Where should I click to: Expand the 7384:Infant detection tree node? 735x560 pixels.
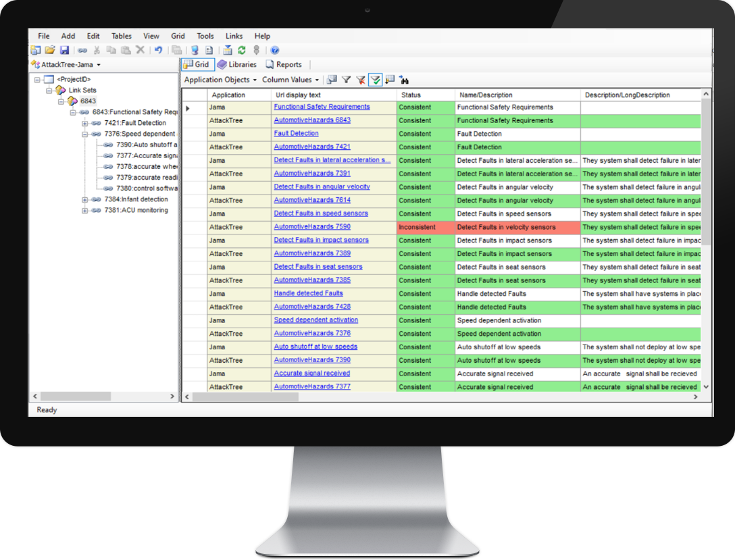[x=85, y=199]
